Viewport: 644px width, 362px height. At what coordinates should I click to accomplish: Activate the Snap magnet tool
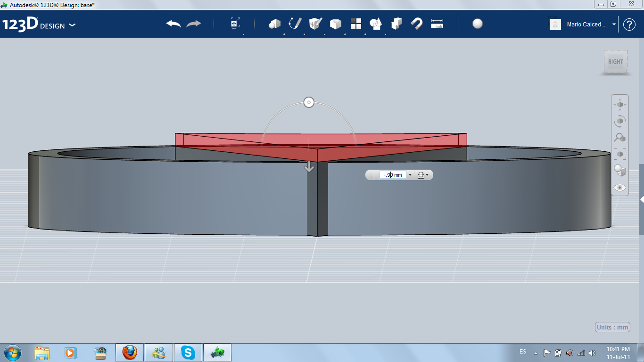(417, 24)
